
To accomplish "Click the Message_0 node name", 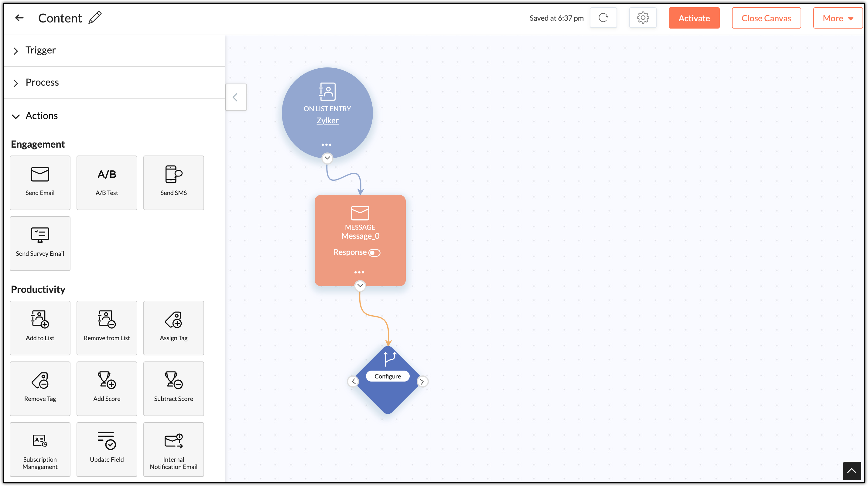I will tap(360, 236).
